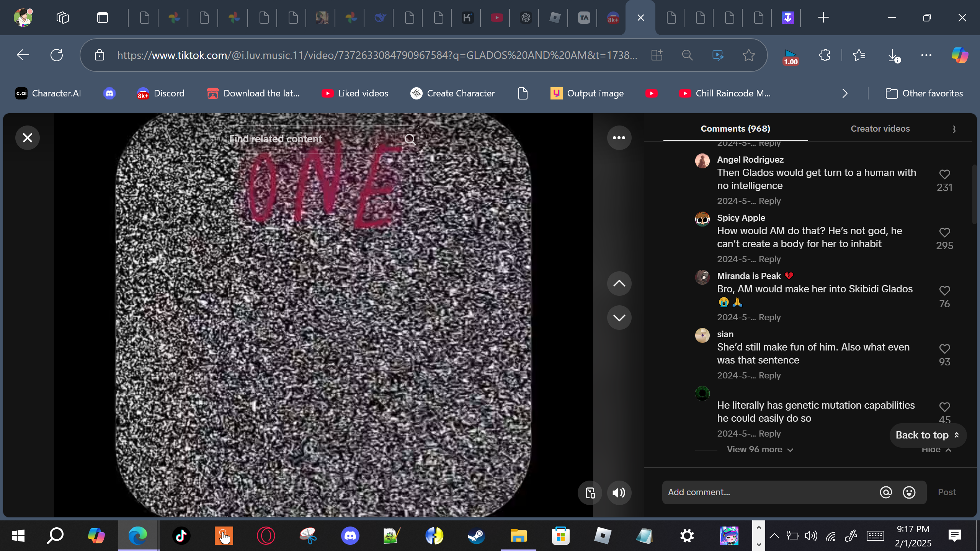Select the Comments (968) tab

(x=735, y=129)
